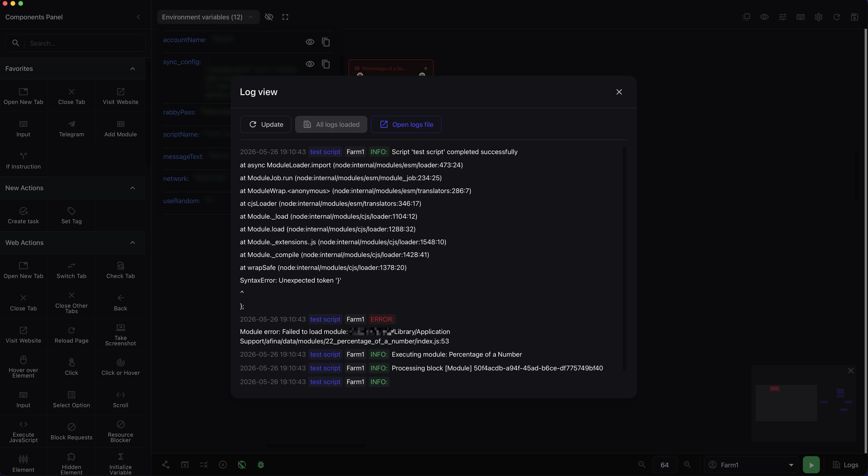The image size is (868, 476).
Task: Open the gear settings icon
Action: pyautogui.click(x=818, y=17)
